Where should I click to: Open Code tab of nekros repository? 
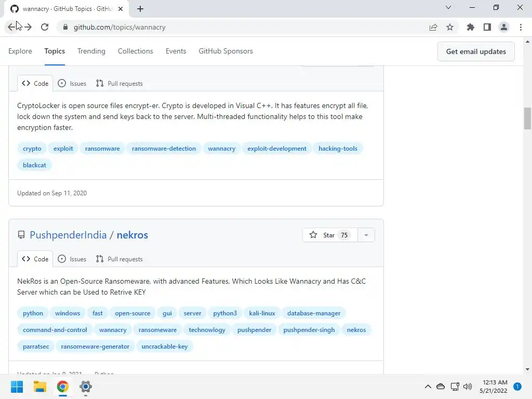click(35, 259)
